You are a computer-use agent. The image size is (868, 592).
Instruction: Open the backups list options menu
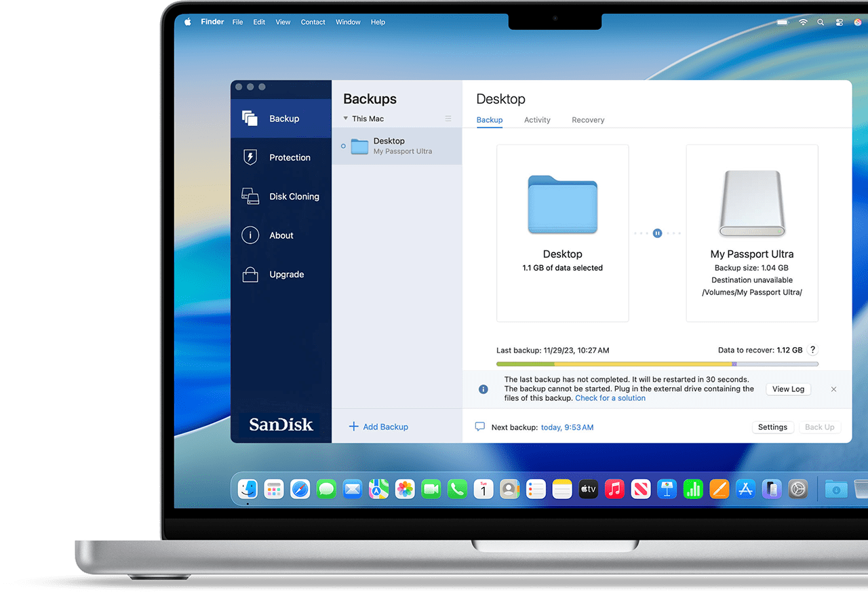click(448, 119)
